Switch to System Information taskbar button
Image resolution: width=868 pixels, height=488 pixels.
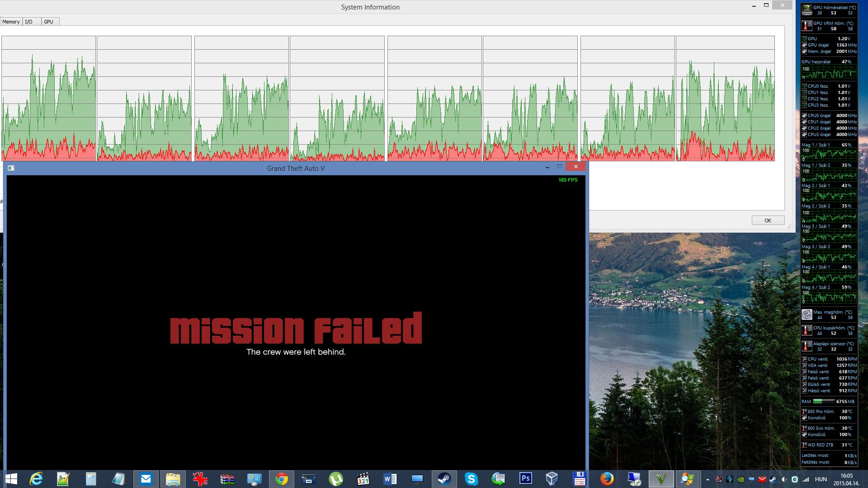tap(687, 479)
